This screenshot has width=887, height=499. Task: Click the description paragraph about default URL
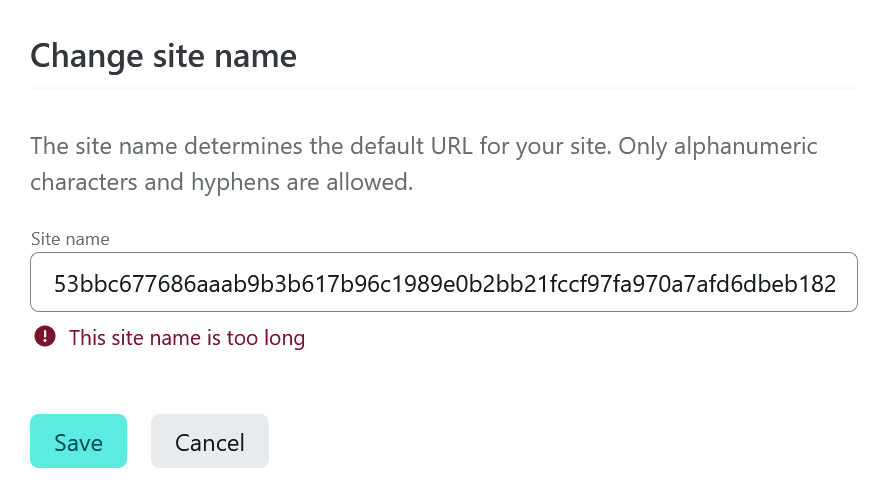(424, 164)
